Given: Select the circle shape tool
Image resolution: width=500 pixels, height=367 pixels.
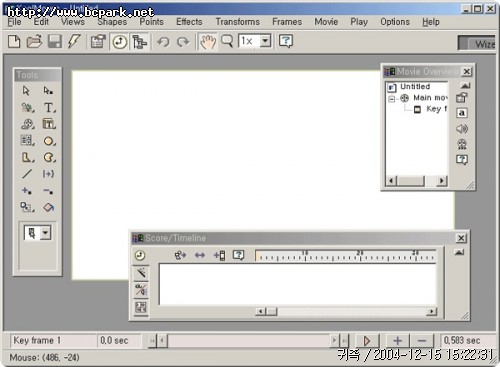Looking at the screenshot, I should [x=49, y=141].
